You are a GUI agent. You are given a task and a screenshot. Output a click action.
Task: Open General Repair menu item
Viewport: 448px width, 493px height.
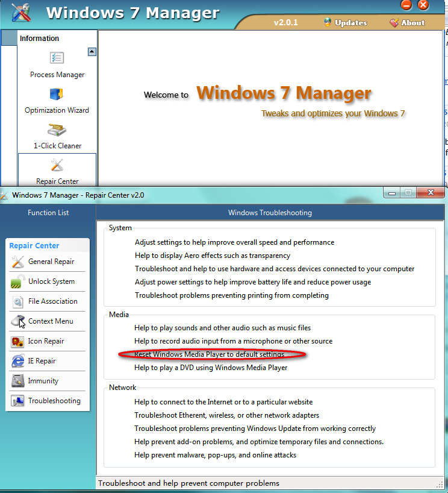click(51, 262)
